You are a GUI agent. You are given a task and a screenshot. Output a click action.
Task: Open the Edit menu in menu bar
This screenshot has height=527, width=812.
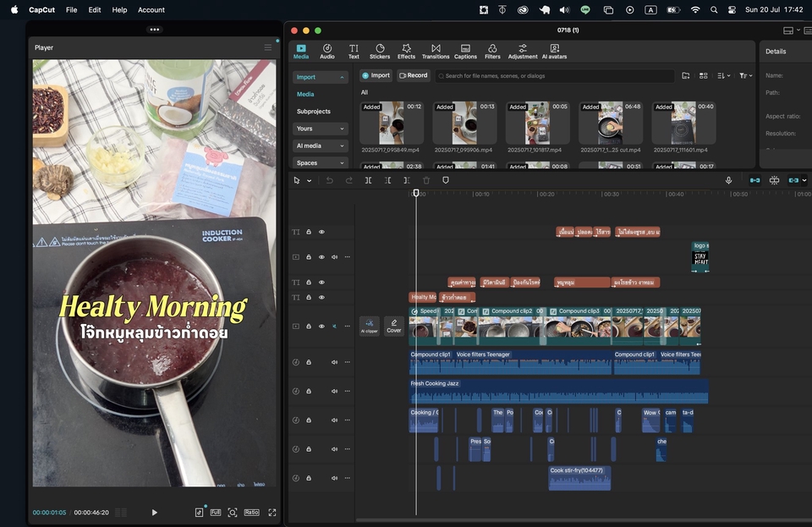(x=95, y=10)
